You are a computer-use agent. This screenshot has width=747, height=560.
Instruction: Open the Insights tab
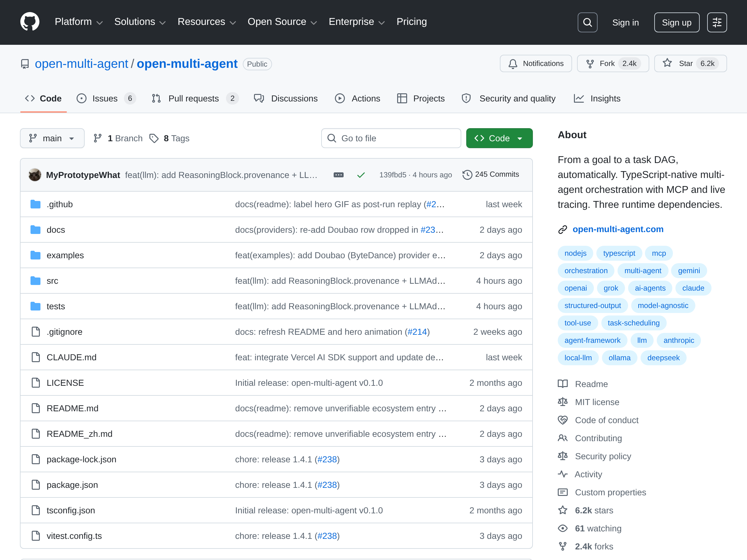tap(597, 99)
